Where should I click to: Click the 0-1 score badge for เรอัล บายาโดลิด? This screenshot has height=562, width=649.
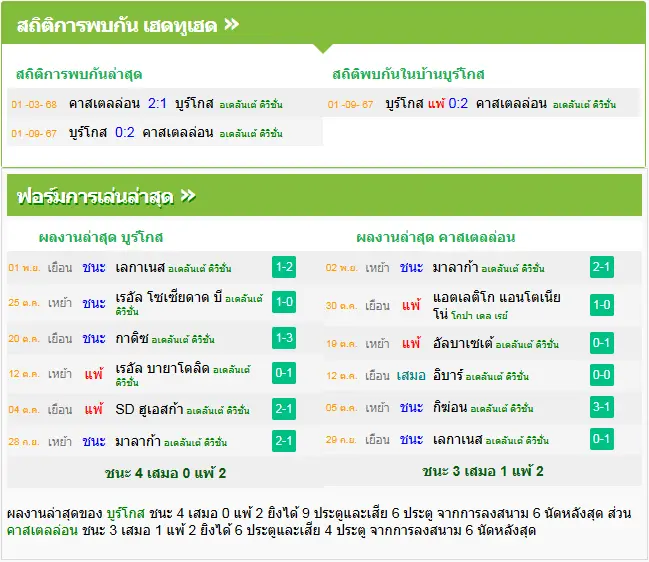point(284,373)
